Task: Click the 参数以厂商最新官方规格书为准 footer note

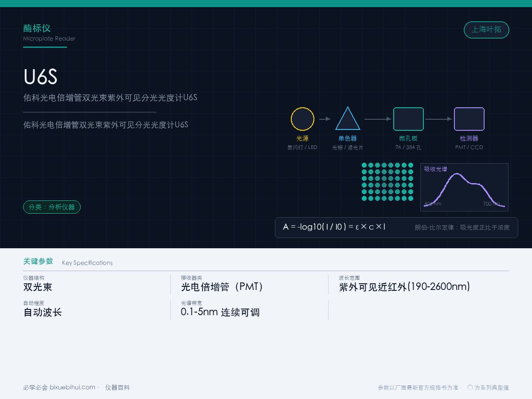Action: click(x=418, y=387)
